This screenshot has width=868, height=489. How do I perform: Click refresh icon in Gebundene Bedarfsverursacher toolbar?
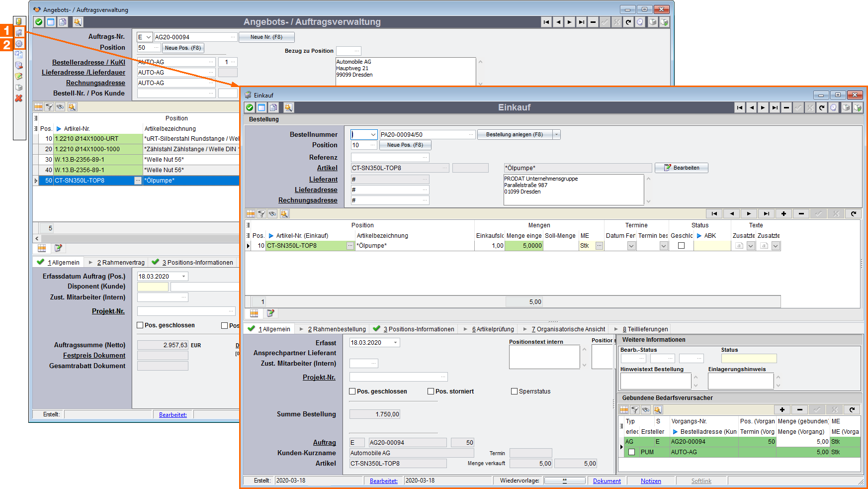click(852, 410)
